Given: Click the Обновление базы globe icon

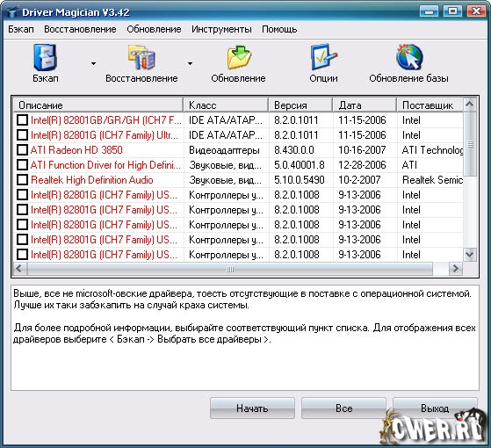Looking at the screenshot, I should [409, 57].
